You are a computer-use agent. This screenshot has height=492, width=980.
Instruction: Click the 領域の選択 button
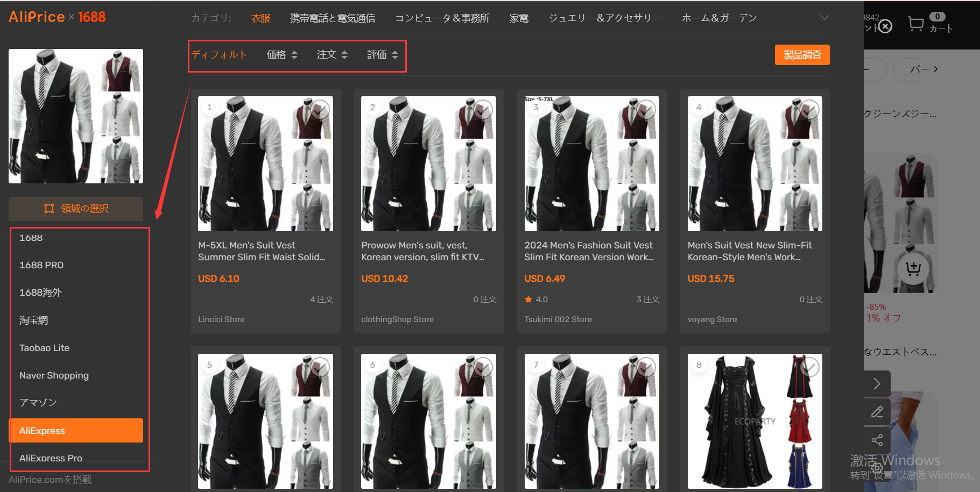coord(76,209)
